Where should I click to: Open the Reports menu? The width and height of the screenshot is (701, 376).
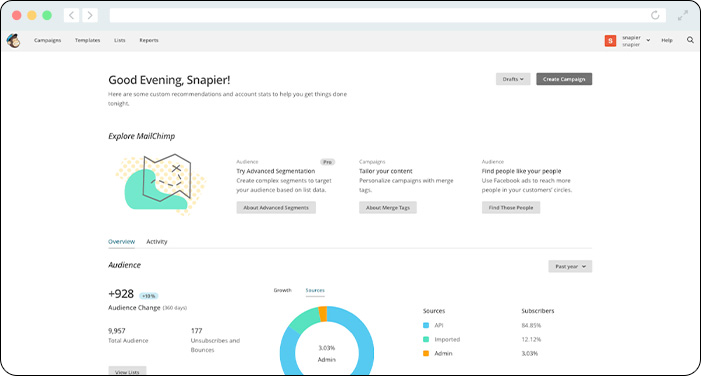tap(149, 40)
